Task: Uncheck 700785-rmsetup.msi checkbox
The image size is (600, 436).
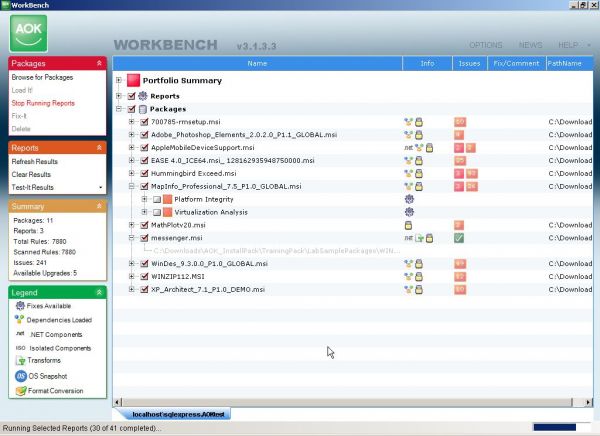Action: point(144,122)
